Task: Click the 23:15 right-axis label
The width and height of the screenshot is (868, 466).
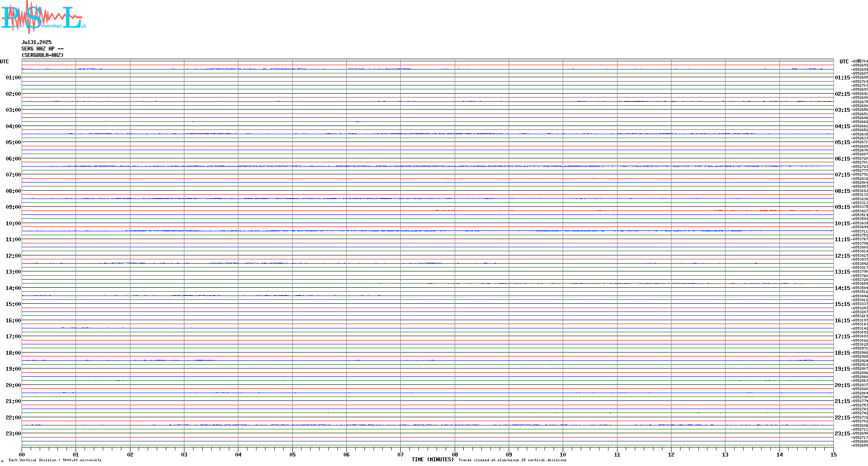Action: 843,434
